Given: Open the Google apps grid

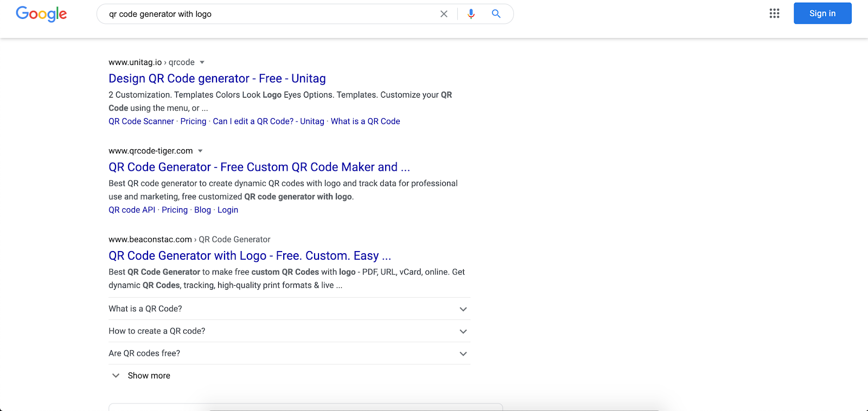Looking at the screenshot, I should click(x=774, y=14).
